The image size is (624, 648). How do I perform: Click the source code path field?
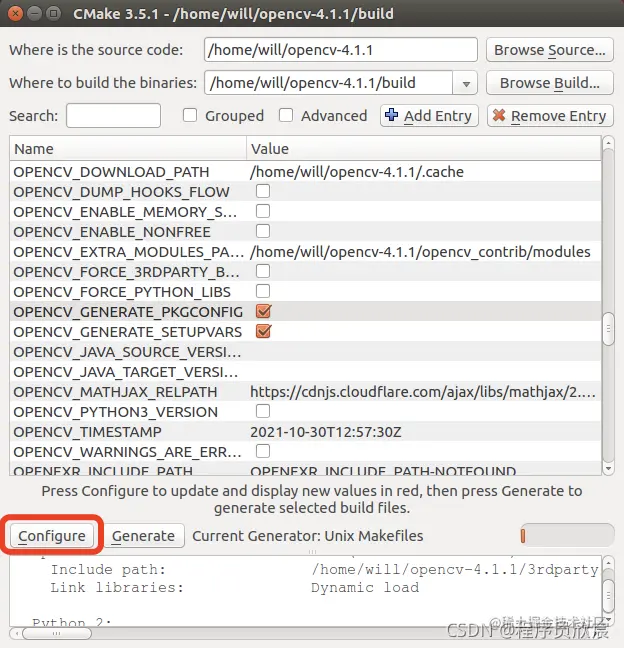341,50
